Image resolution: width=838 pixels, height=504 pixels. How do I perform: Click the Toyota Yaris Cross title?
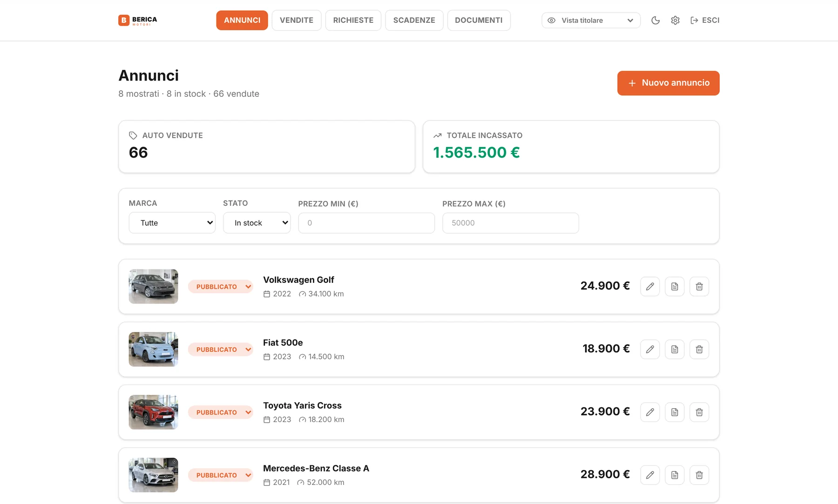pos(302,405)
